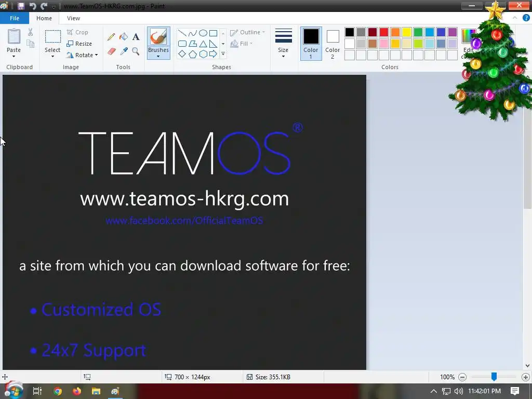Image resolution: width=532 pixels, height=399 pixels.
Task: Activate Color 1 foreground box
Action: [311, 44]
